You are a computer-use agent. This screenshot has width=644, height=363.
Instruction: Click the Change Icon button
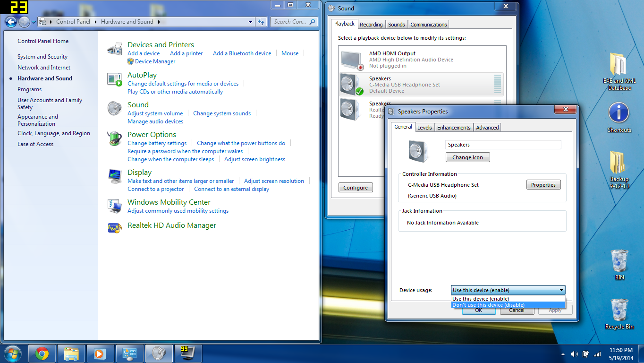point(468,157)
